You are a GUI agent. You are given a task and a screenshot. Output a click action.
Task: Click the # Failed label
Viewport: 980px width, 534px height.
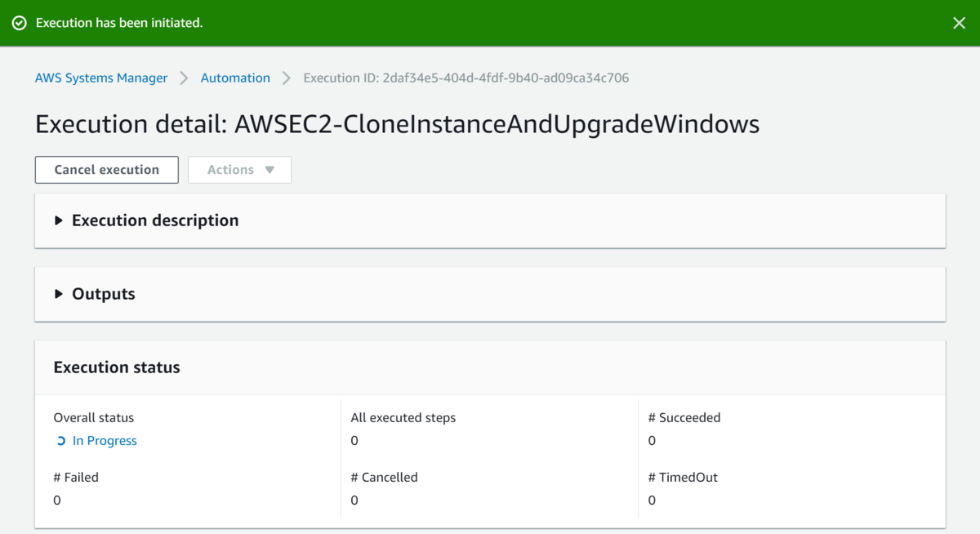(x=76, y=477)
